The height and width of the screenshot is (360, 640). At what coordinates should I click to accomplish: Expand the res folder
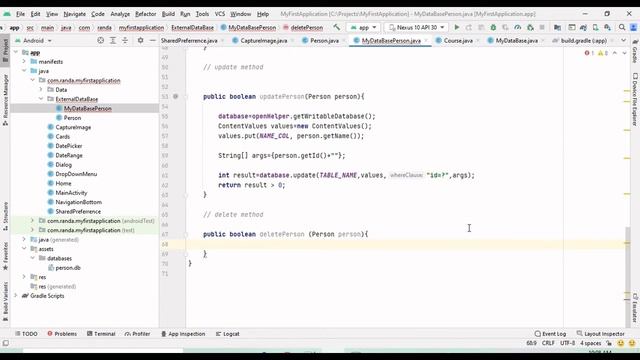tap(24, 277)
